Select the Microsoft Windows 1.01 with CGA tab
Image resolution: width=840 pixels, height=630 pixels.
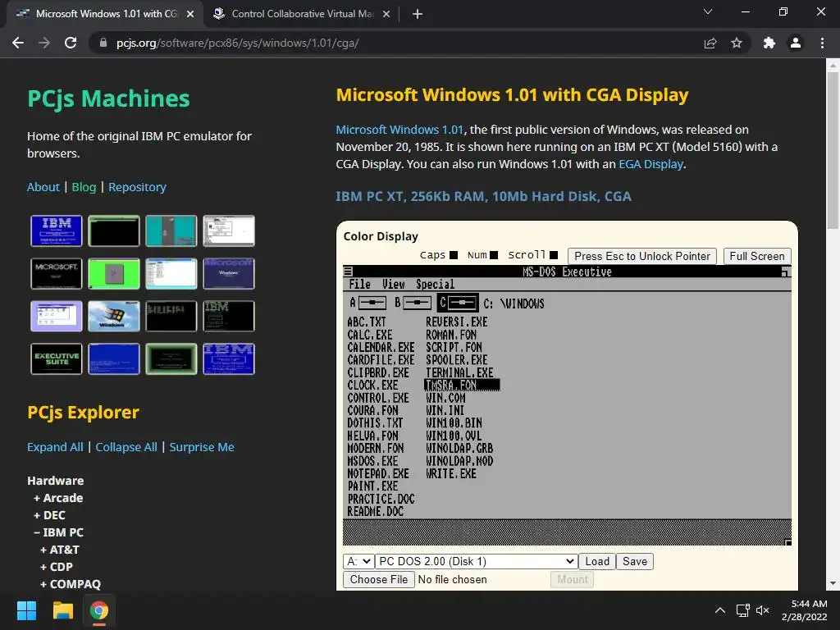(105, 14)
